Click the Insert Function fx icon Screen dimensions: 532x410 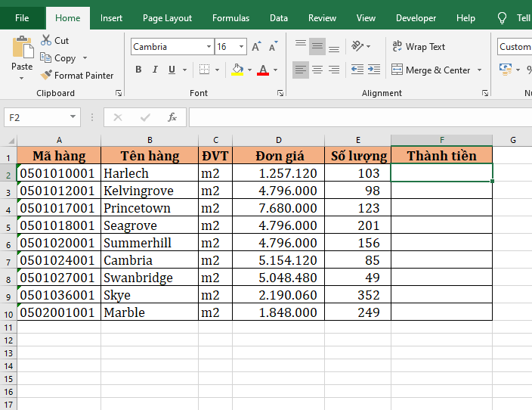point(172,117)
